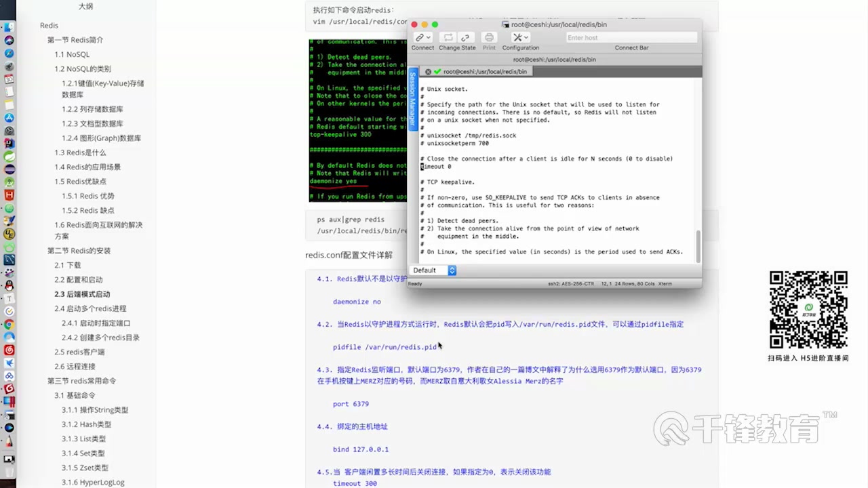Screen dimensions: 868x488
Task: Click the 'daemonize no' code line in the document
Action: tap(357, 302)
